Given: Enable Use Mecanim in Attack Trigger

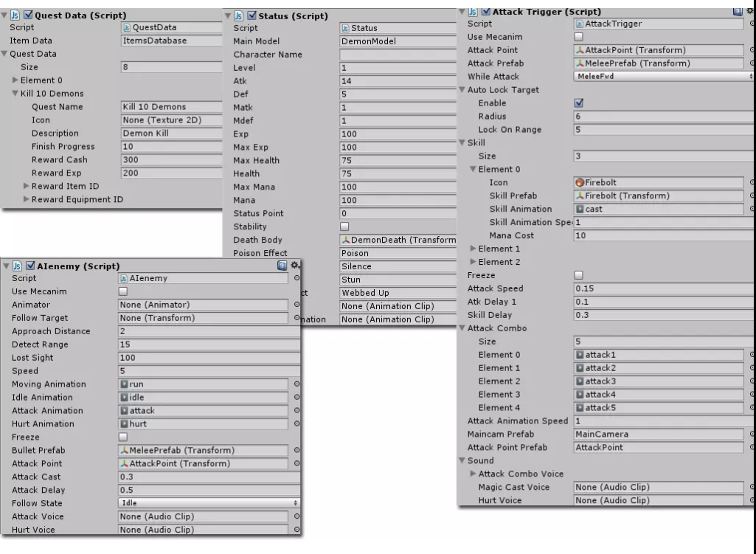Looking at the screenshot, I should tap(578, 37).
